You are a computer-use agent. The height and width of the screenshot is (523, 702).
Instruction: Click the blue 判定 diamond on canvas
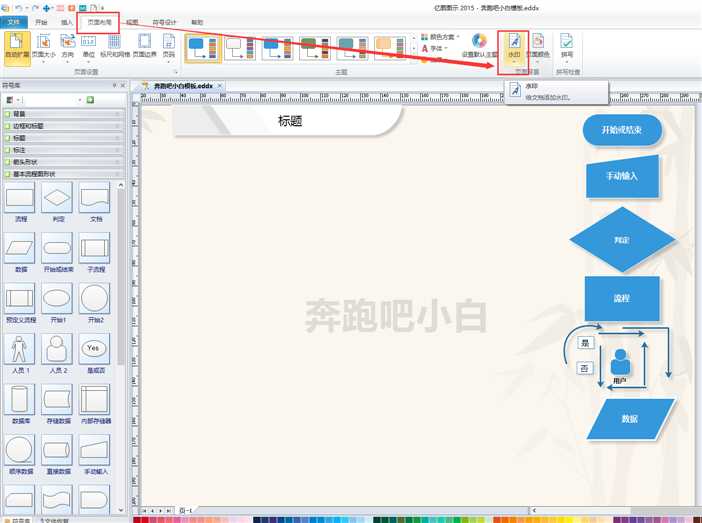click(622, 240)
